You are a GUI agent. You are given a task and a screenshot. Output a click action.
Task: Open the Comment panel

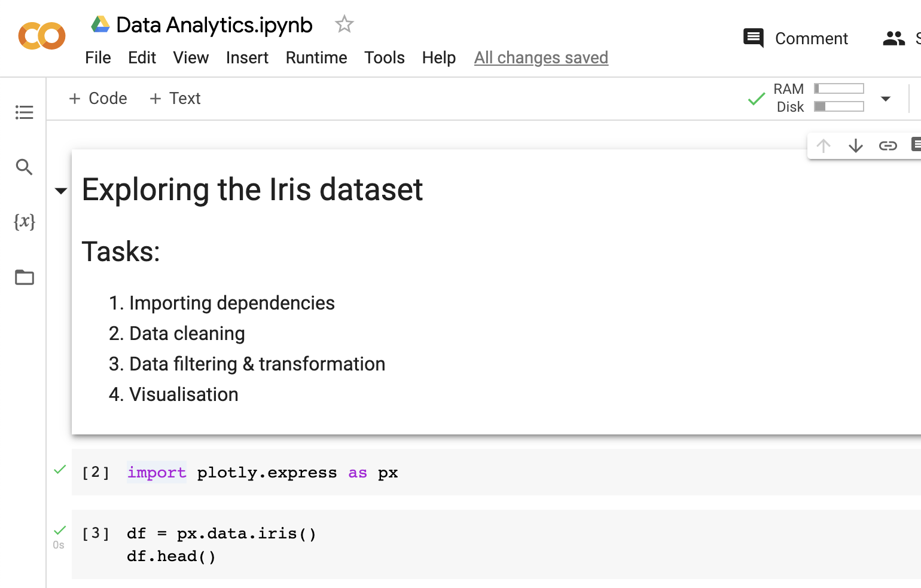(795, 38)
